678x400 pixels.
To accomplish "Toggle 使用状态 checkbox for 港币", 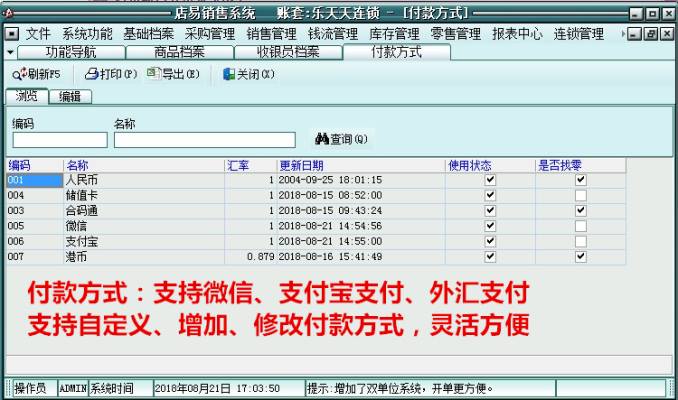I will 490,256.
